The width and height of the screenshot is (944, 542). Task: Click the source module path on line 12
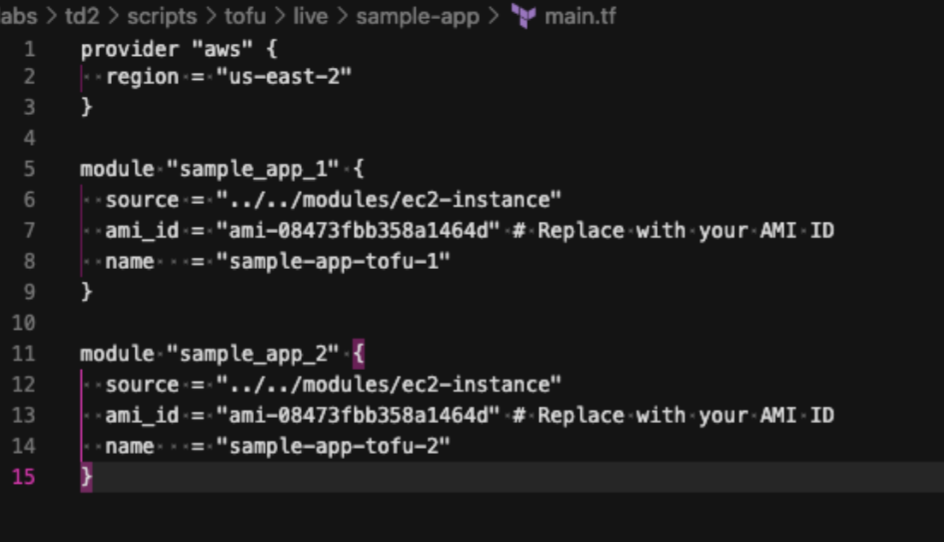coord(390,385)
